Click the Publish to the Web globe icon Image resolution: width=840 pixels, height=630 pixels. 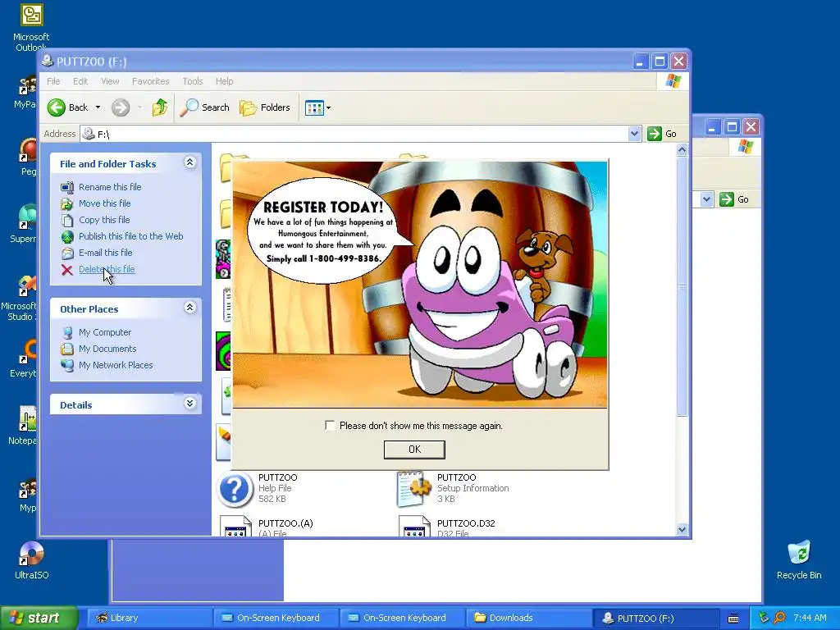point(67,236)
